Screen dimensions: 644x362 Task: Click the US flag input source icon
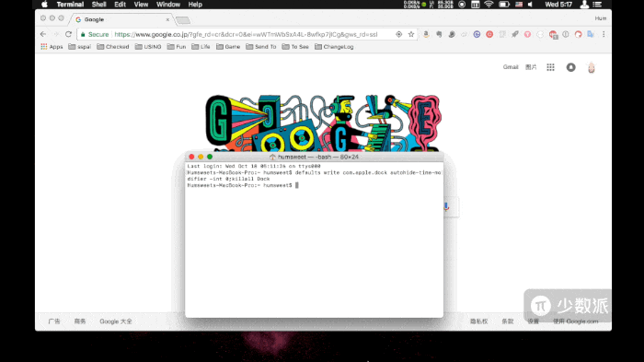pos(519,5)
